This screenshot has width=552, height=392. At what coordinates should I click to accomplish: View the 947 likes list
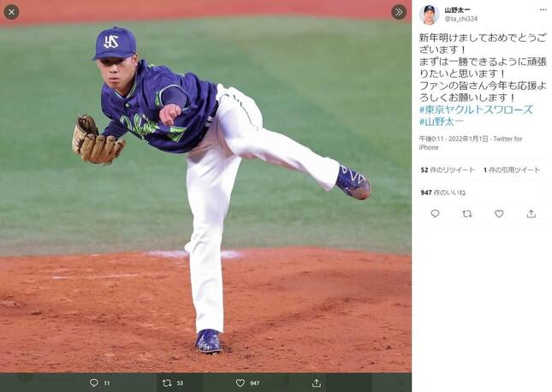click(x=443, y=193)
